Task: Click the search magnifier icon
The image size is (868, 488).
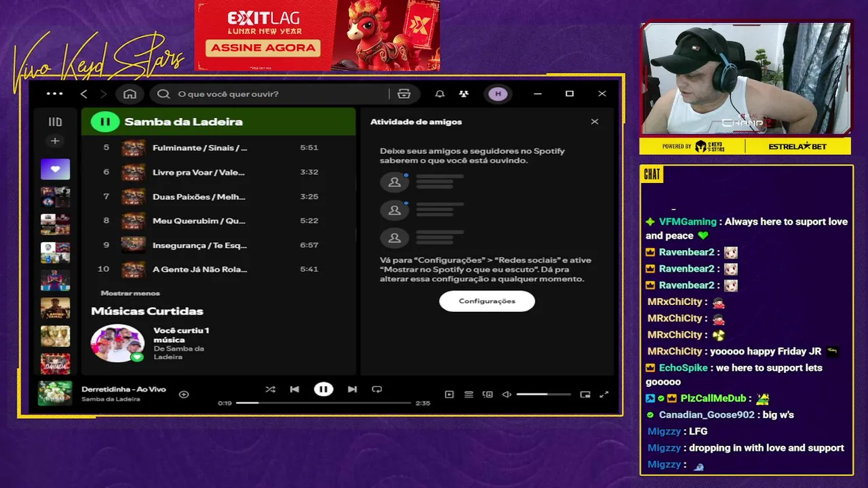Action: pos(163,94)
